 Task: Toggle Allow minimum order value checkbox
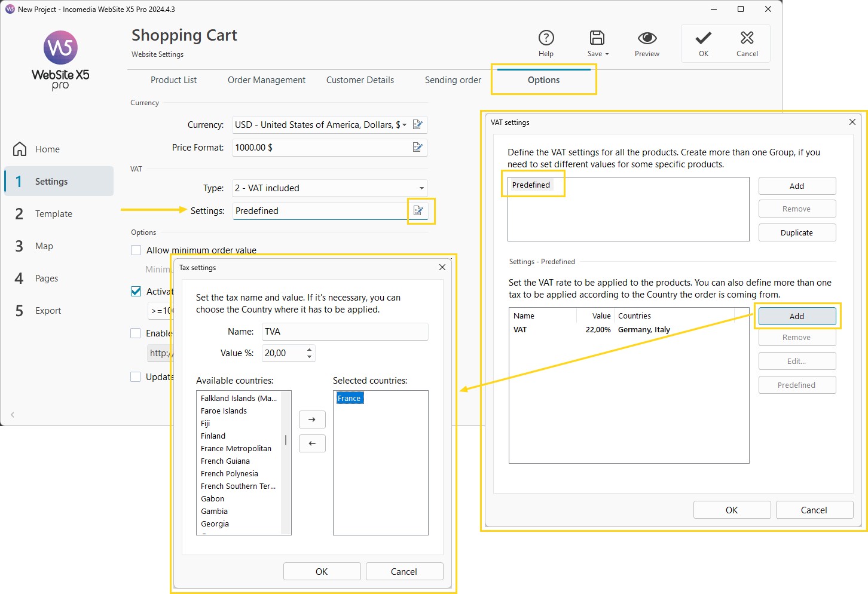coord(136,250)
